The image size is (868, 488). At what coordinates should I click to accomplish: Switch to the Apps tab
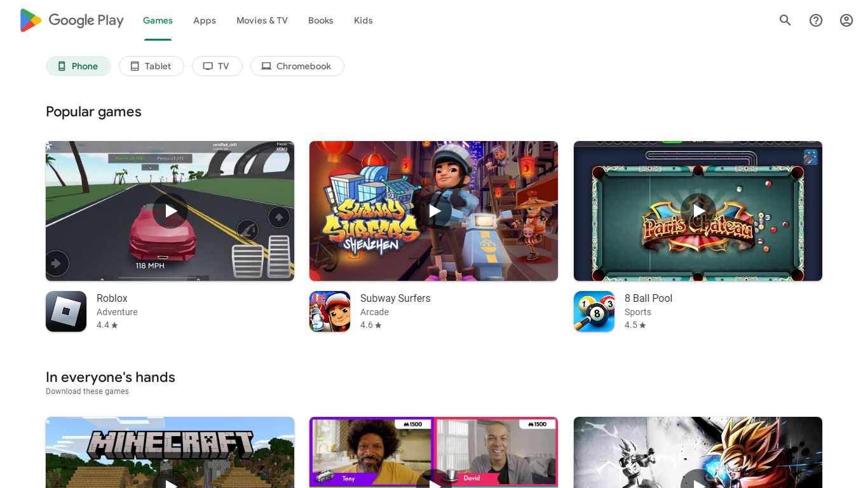point(205,20)
